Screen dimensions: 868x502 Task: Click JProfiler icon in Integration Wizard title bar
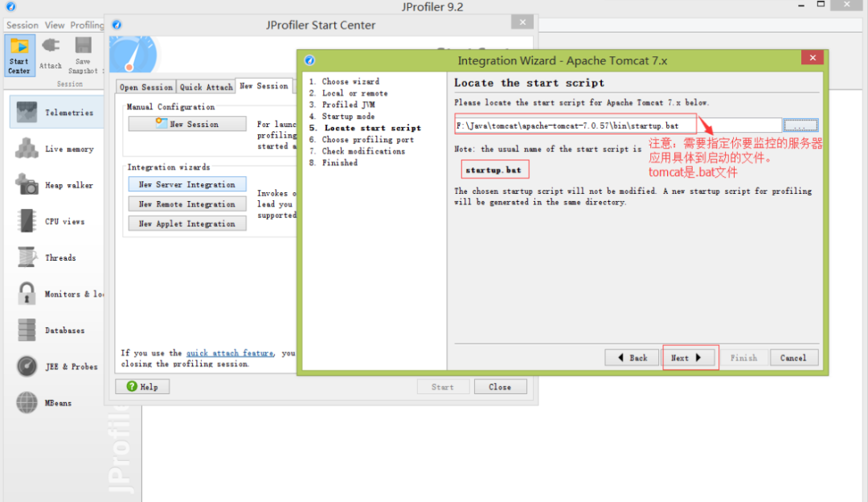click(x=309, y=60)
